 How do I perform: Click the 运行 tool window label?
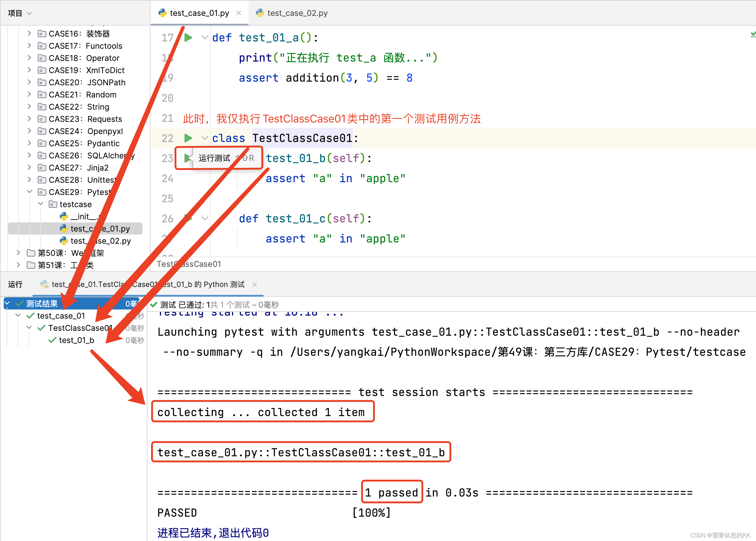coord(15,284)
